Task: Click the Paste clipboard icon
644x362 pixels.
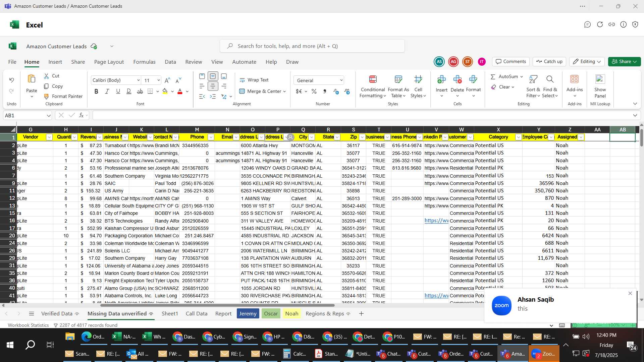Action: (32, 79)
